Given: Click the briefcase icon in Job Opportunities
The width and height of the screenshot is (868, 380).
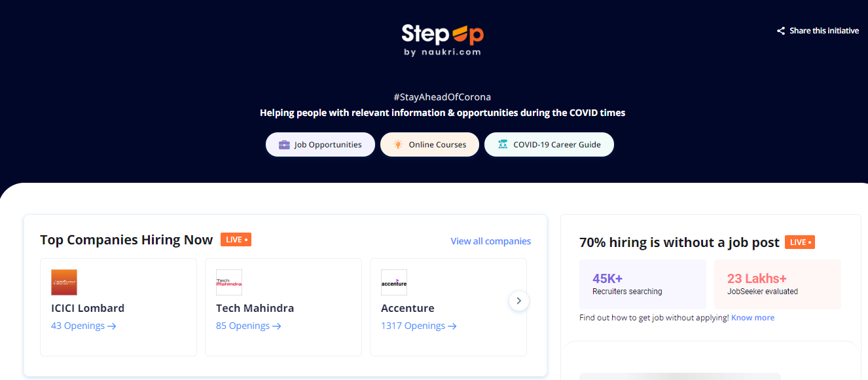Looking at the screenshot, I should tap(284, 145).
